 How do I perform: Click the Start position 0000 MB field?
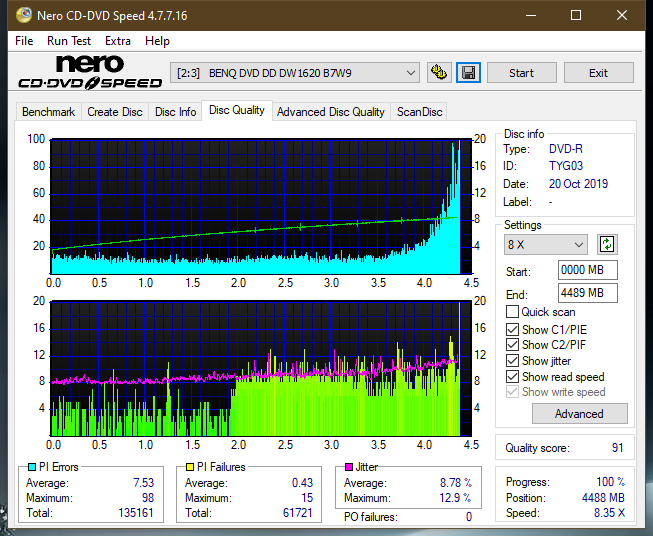(x=587, y=270)
